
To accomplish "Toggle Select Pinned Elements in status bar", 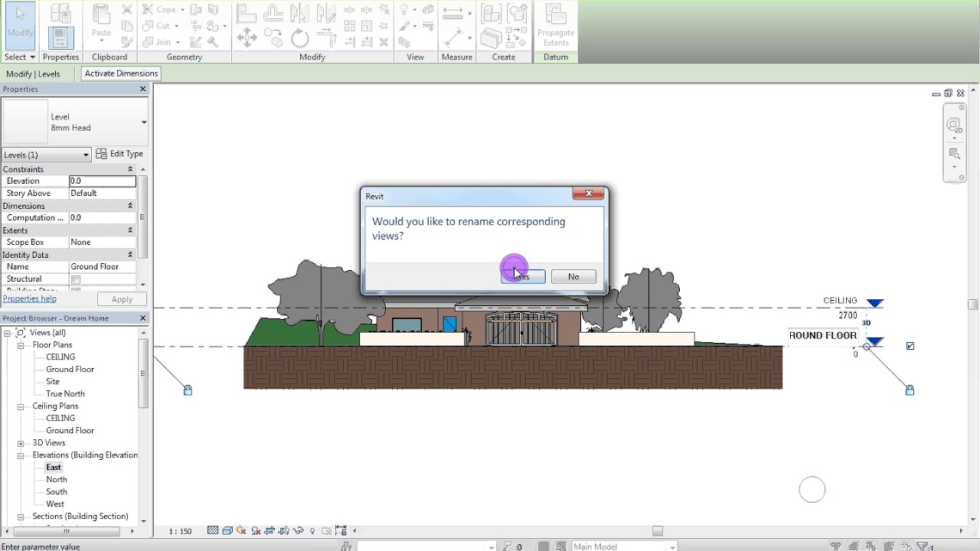I will point(871,546).
